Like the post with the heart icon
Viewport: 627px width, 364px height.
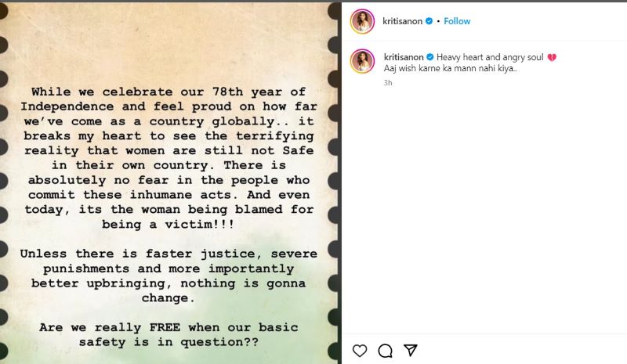click(360, 350)
